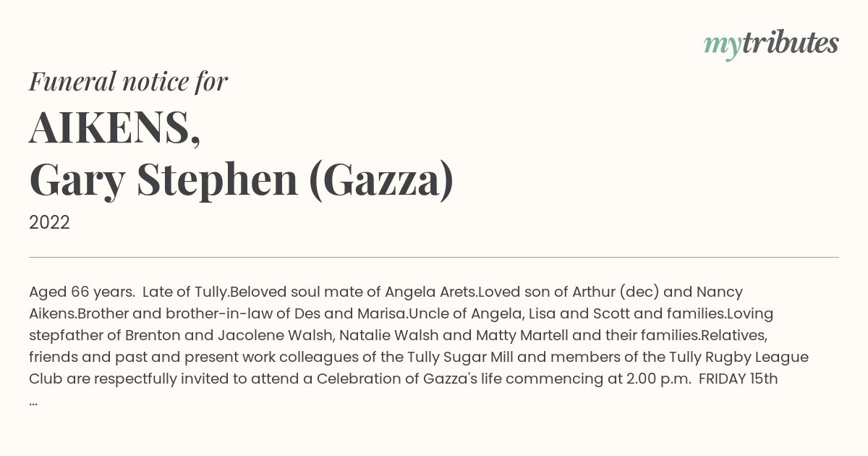Click the name "Gary Stephen (Gazza)"
The width and height of the screenshot is (868, 456).
(x=242, y=180)
